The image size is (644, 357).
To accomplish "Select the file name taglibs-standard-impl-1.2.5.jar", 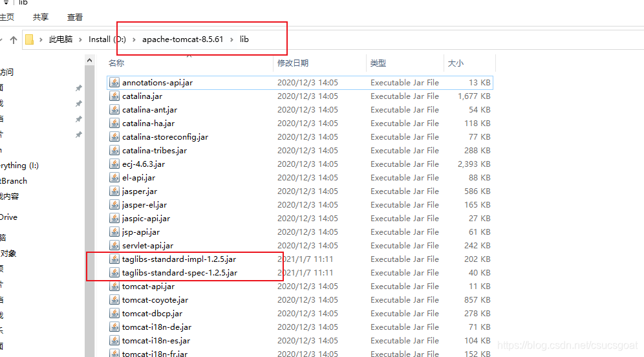I will pyautogui.click(x=179, y=259).
